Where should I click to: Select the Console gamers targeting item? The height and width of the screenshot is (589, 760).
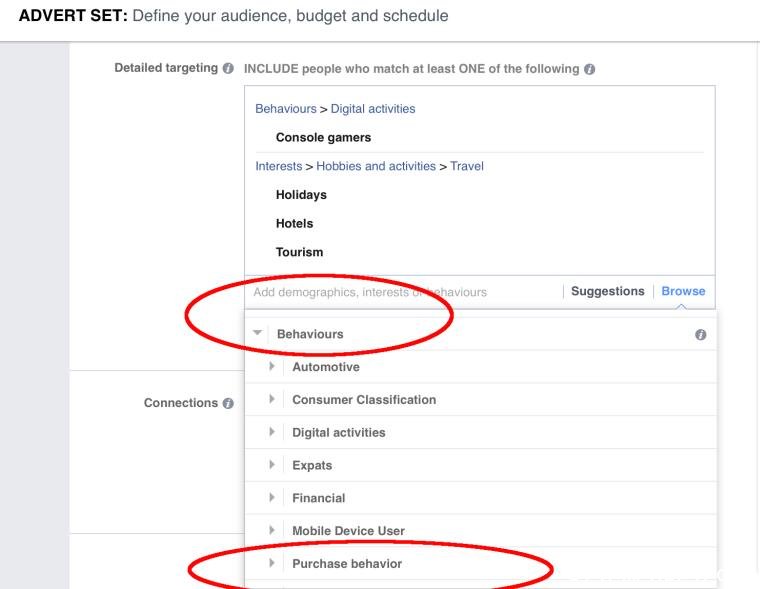coord(323,138)
